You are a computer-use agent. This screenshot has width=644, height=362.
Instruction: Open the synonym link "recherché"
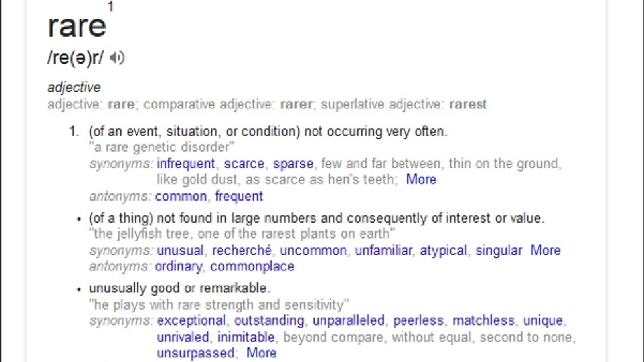pos(242,250)
